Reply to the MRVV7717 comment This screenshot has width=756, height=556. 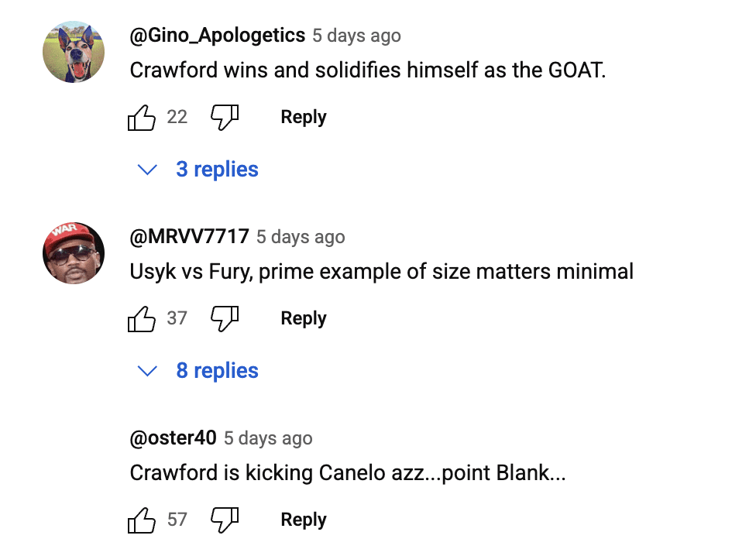click(303, 319)
